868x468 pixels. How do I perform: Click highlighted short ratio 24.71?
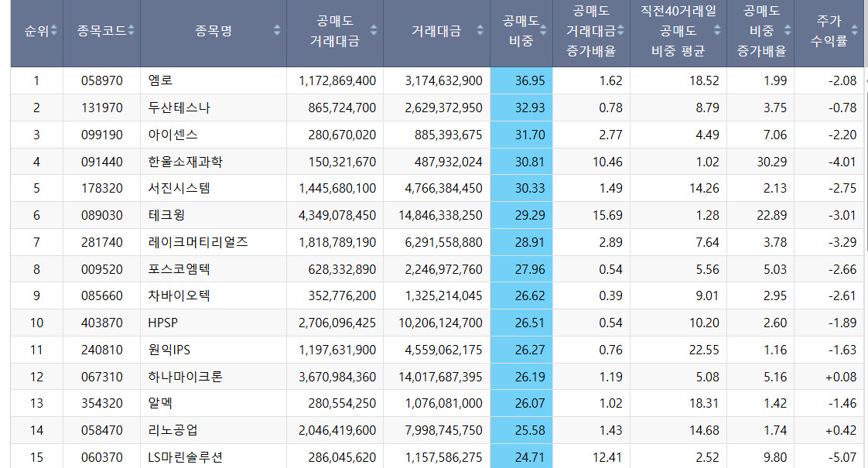click(530, 457)
